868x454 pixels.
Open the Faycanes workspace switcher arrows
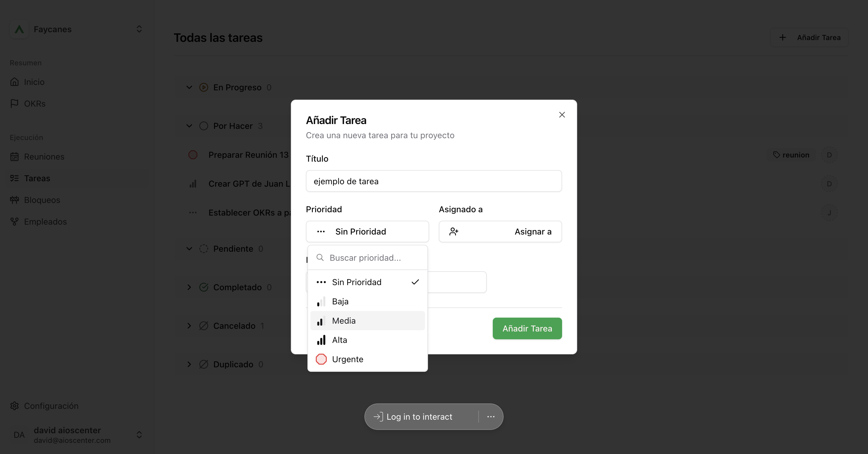tap(139, 29)
